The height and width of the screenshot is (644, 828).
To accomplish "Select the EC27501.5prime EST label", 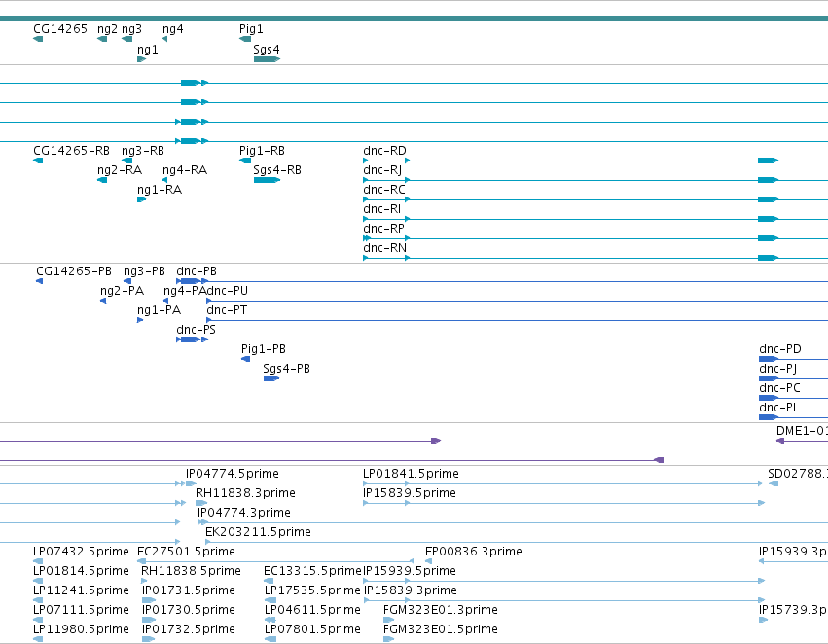I will 186,552.
